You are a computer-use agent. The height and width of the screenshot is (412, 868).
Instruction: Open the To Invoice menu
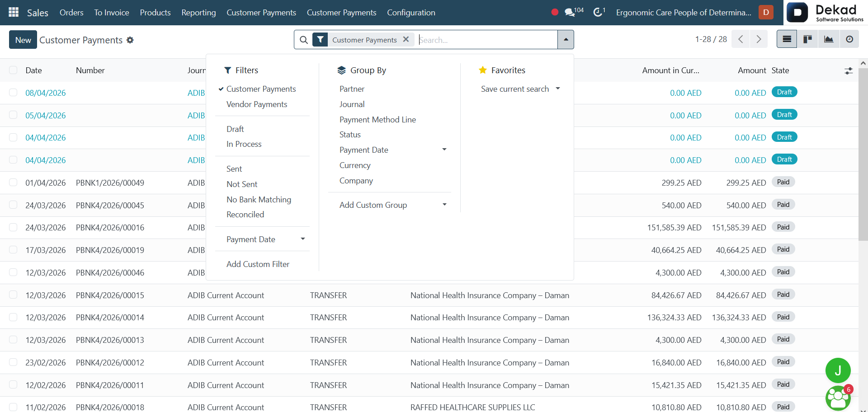[112, 13]
